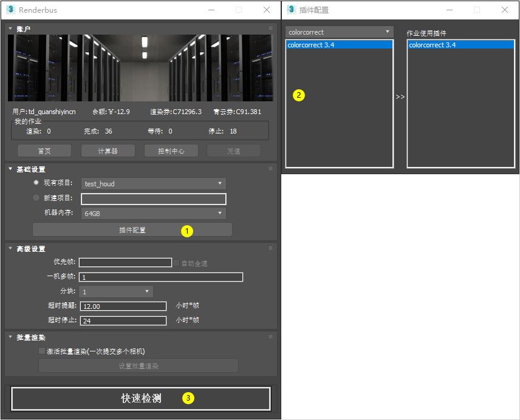Click the 批量渲染 panel grip dots

(x=270, y=337)
